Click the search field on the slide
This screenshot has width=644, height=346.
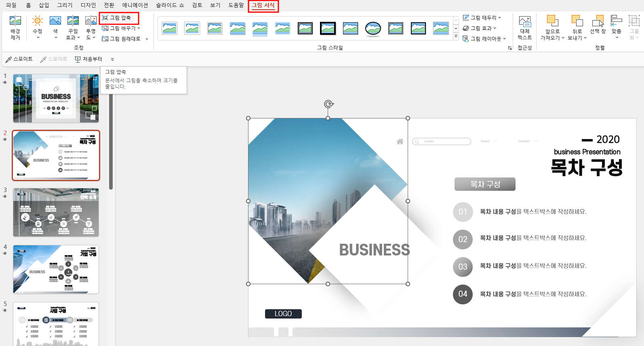(x=442, y=141)
